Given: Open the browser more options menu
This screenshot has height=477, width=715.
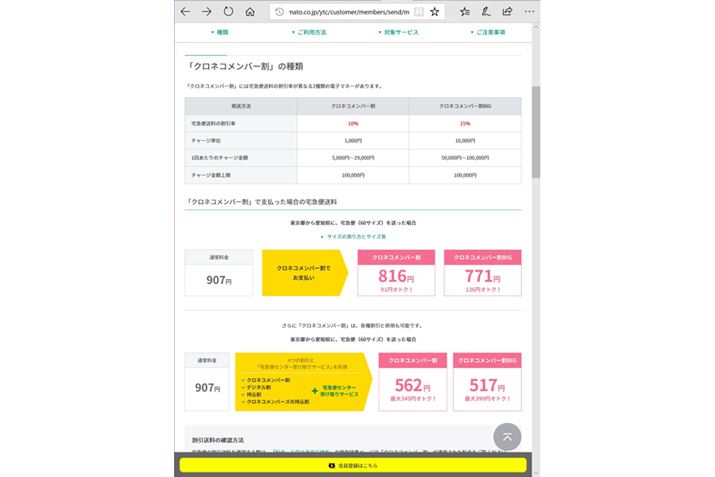Looking at the screenshot, I should coord(528,12).
